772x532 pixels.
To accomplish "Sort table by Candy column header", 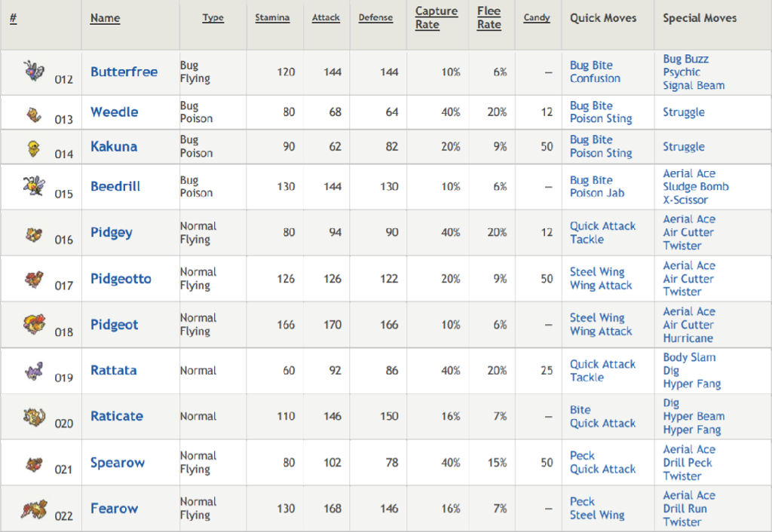I will (537, 18).
